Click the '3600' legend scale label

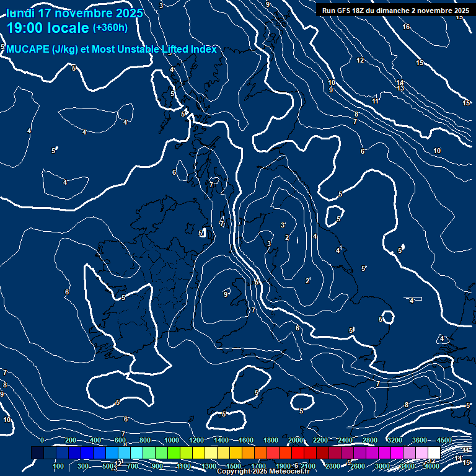(420, 440)
